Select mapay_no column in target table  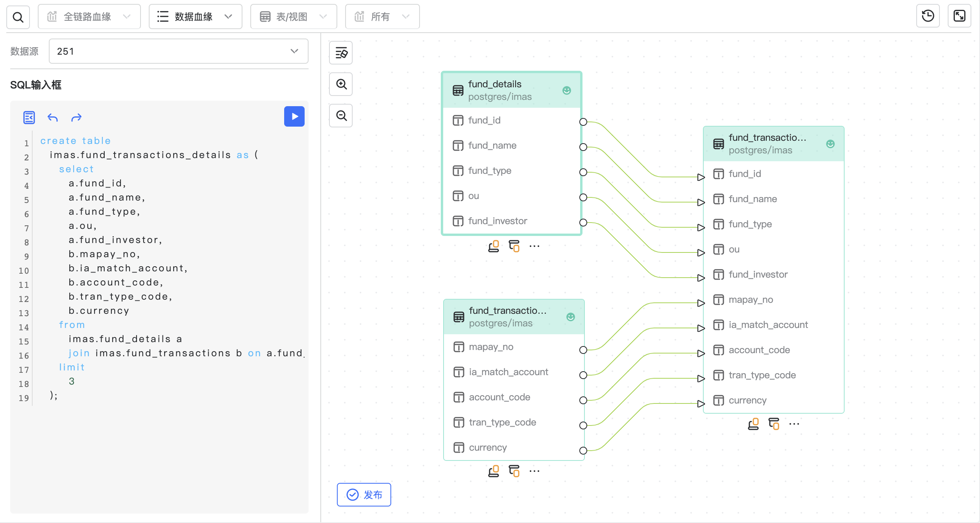[774, 300]
